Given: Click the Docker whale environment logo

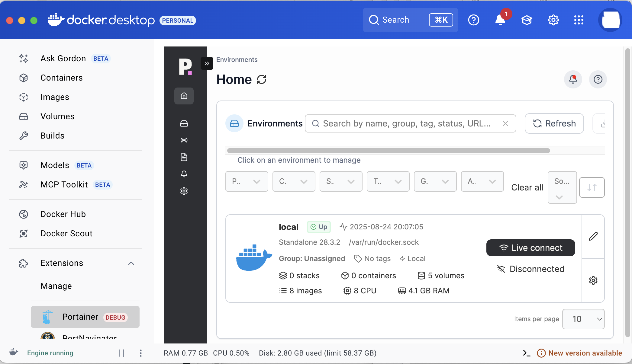Looking at the screenshot, I should [x=254, y=257].
